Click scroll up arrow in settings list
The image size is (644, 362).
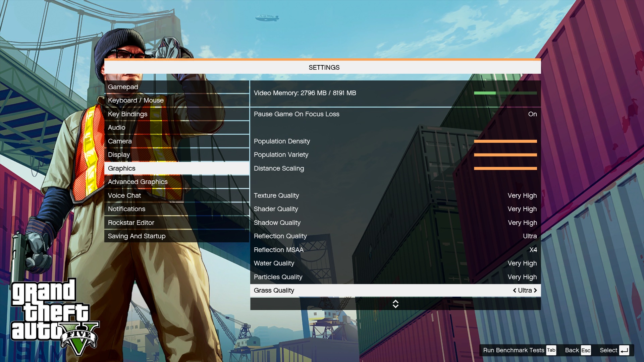pos(395,301)
